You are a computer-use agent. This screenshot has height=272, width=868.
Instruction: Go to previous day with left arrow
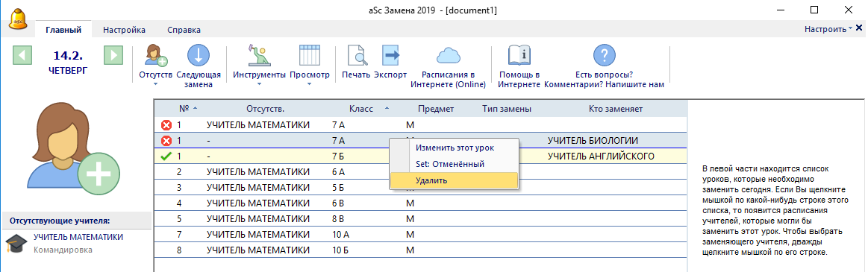pos(22,56)
